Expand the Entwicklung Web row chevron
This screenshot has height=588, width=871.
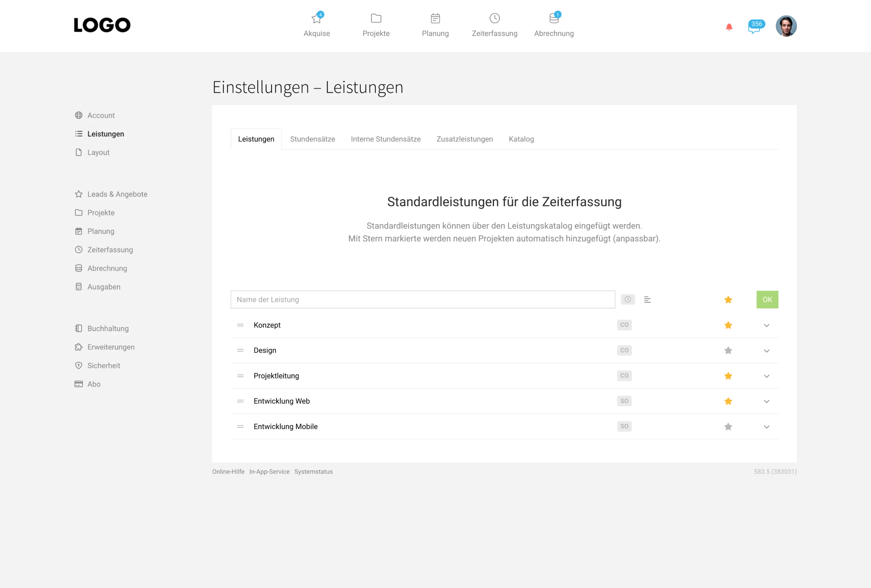click(x=766, y=401)
